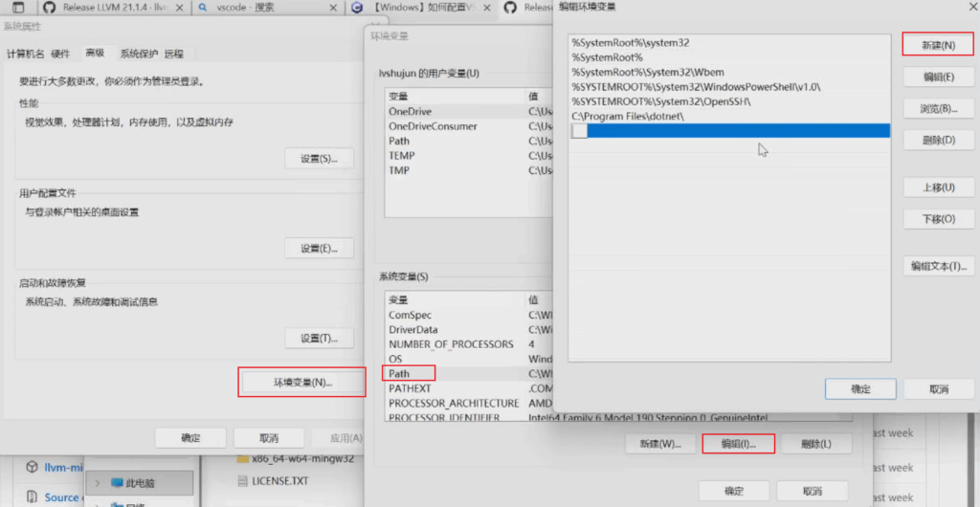Close the 'vscode - 搜索' browser tab
The width and height of the screenshot is (980, 507).
[330, 7]
